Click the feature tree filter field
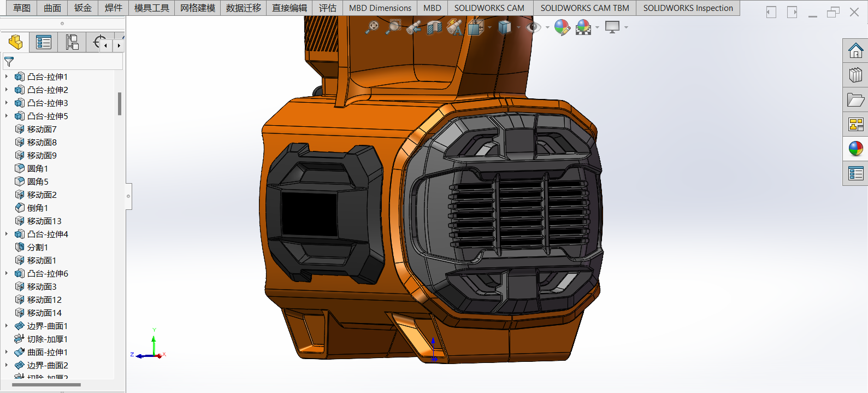 [66, 62]
